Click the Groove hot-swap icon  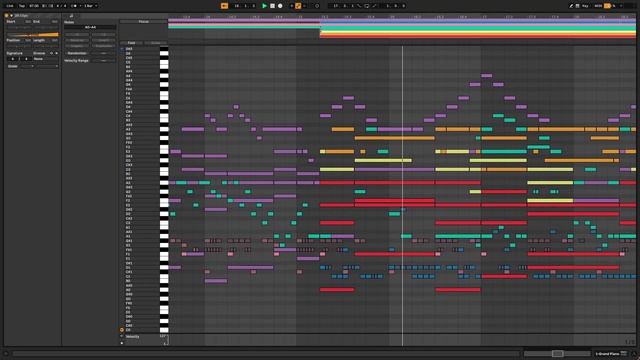[51, 53]
